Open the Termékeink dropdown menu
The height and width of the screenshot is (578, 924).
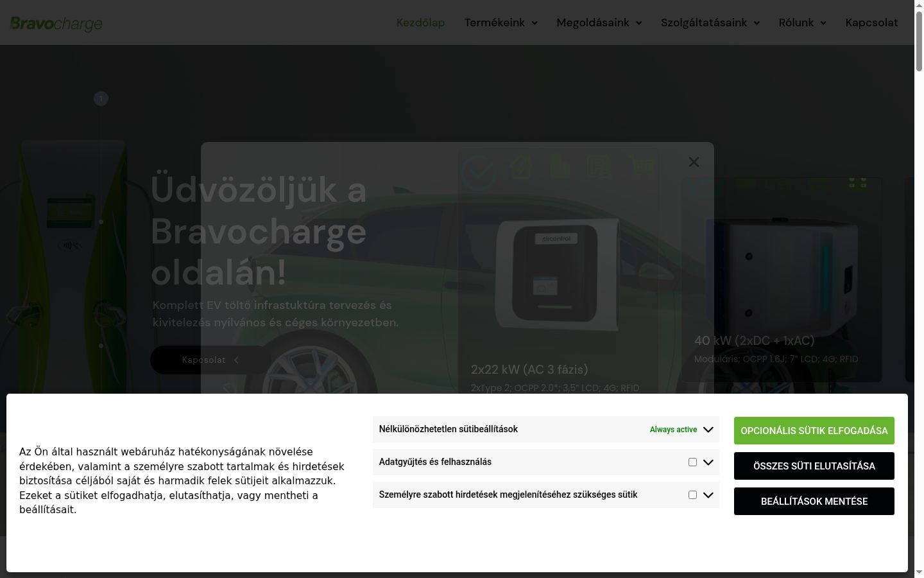coord(501,22)
